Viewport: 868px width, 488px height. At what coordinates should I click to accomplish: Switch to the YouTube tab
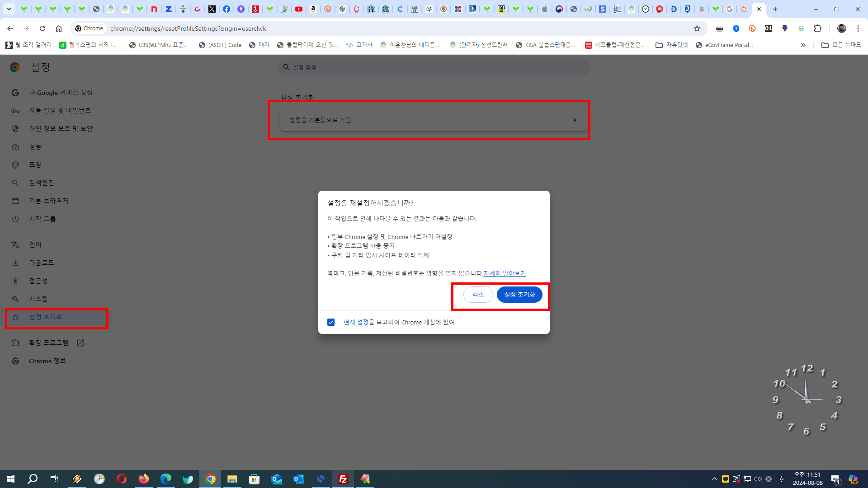[x=299, y=9]
